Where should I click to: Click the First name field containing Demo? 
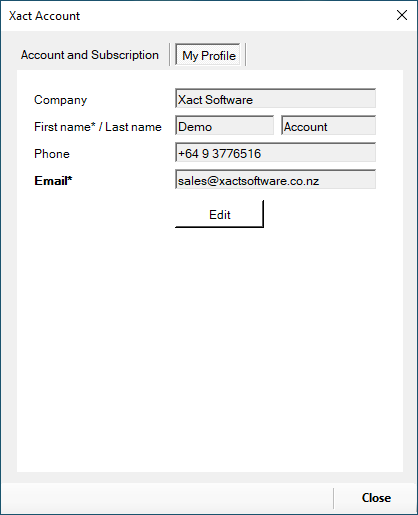(224, 125)
